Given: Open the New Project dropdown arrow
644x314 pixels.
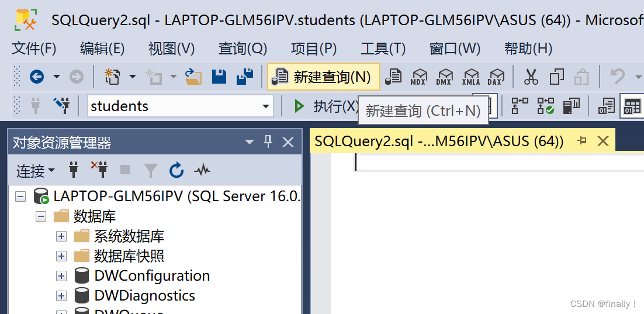Looking at the screenshot, I should pyautogui.click(x=132, y=77).
